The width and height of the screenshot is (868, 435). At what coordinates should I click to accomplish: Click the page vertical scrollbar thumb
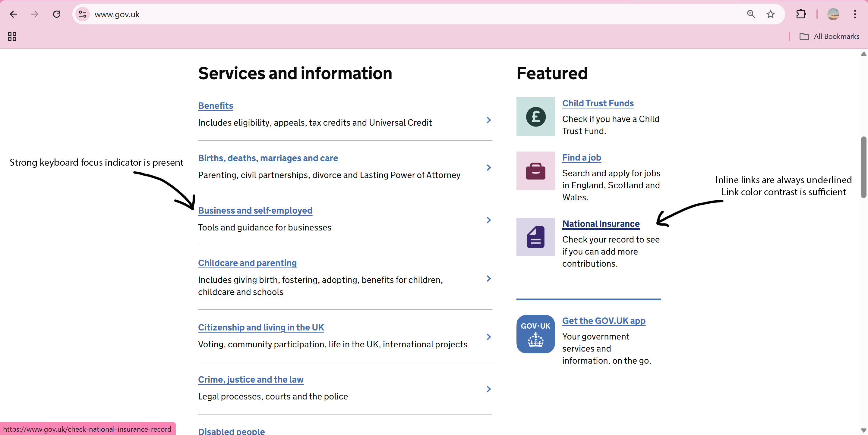pos(863,167)
